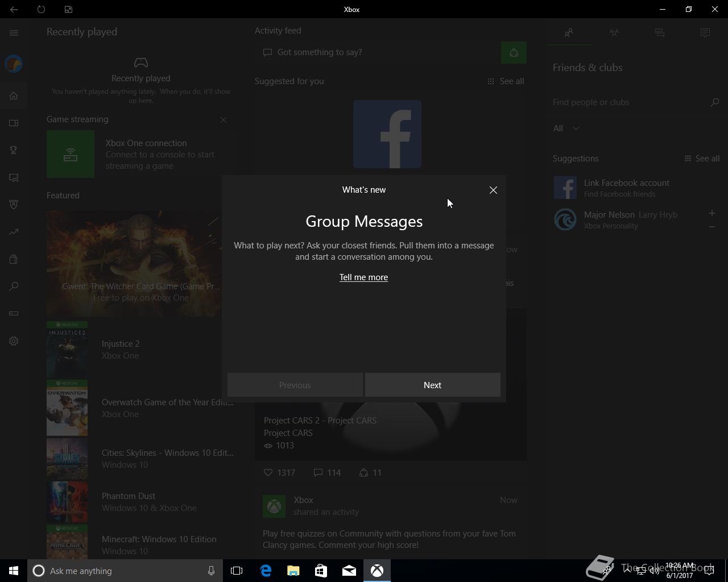The image size is (728, 582).
Task: Open Search icon in sidebar
Action: 14,286
